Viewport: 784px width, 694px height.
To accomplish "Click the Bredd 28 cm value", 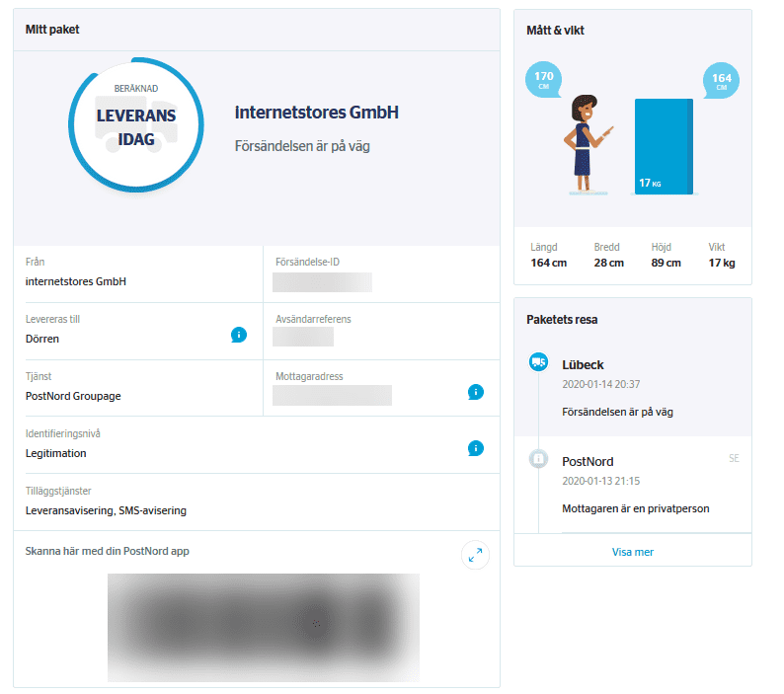I will pos(608,263).
